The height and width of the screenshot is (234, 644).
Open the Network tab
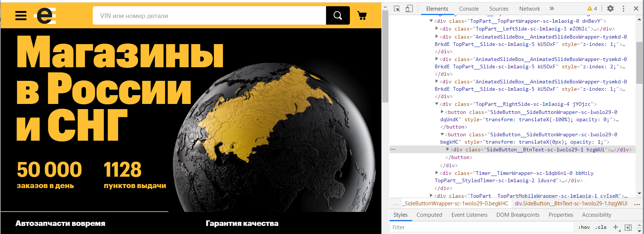coord(530,9)
